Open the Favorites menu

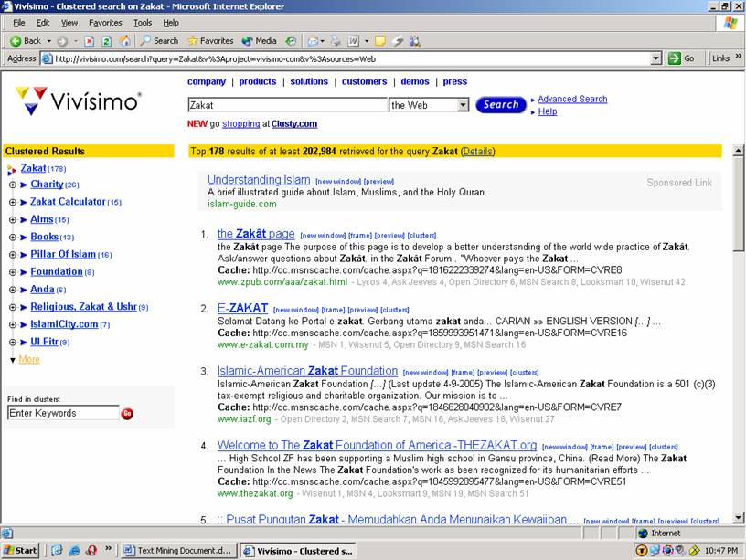(x=105, y=23)
